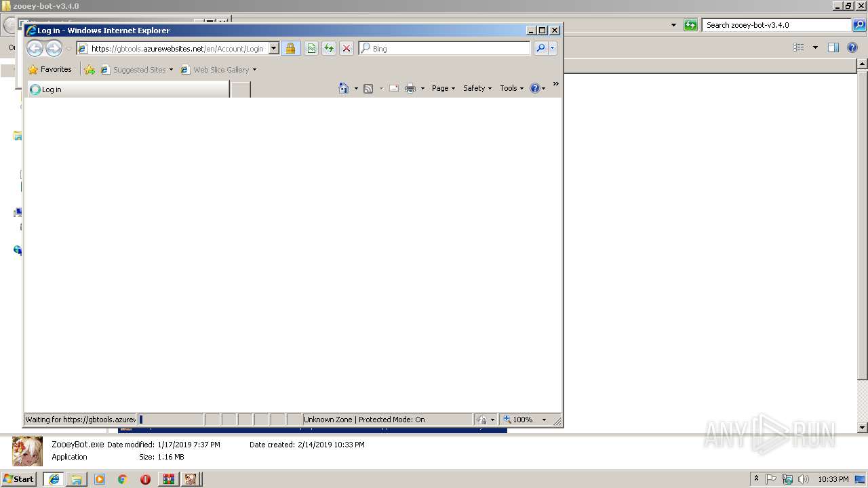Expand Explorer address bar history dropdown

pyautogui.click(x=673, y=25)
